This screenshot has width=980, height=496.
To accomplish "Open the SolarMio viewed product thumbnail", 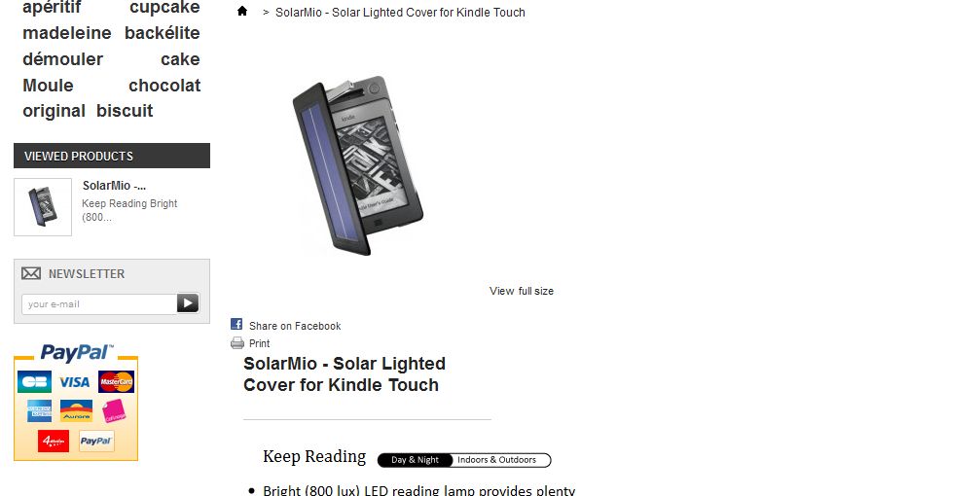I will pyautogui.click(x=43, y=207).
